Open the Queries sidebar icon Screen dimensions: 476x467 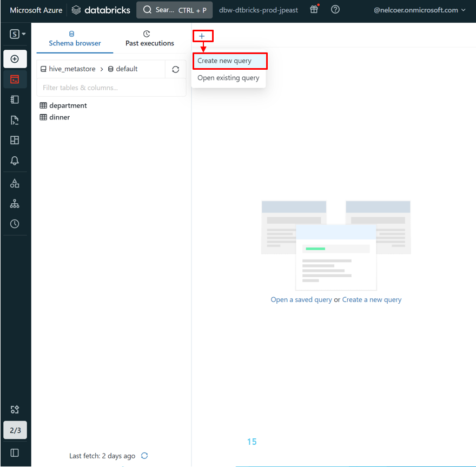(x=15, y=99)
